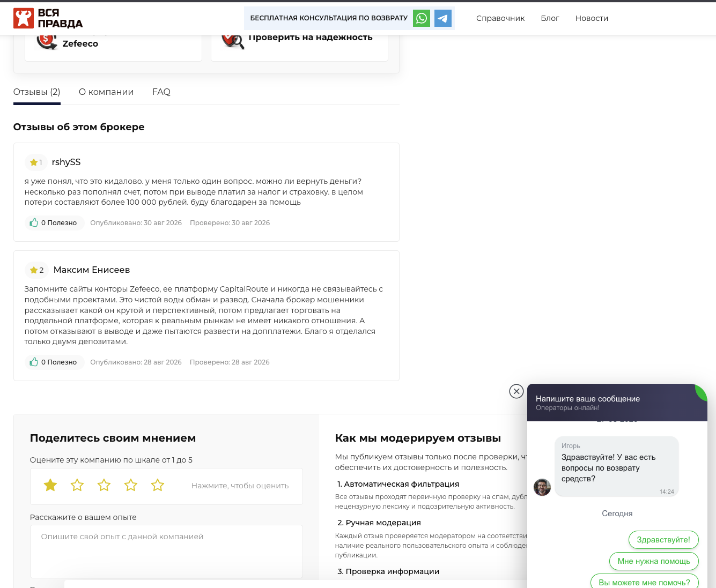The image size is (716, 588).
Task: Click Игорь's greeting message bubble
Action: tap(617, 466)
